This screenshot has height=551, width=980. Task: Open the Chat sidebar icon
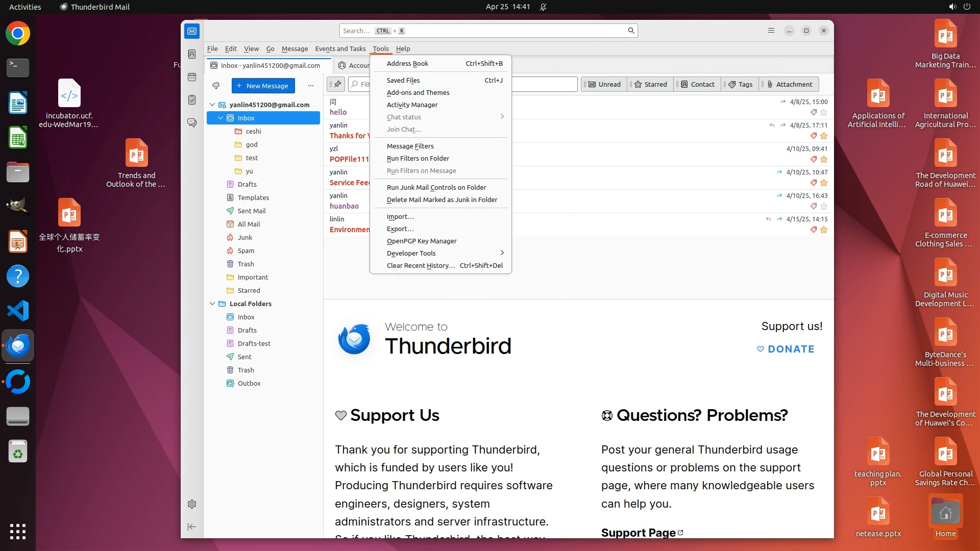coord(192,123)
